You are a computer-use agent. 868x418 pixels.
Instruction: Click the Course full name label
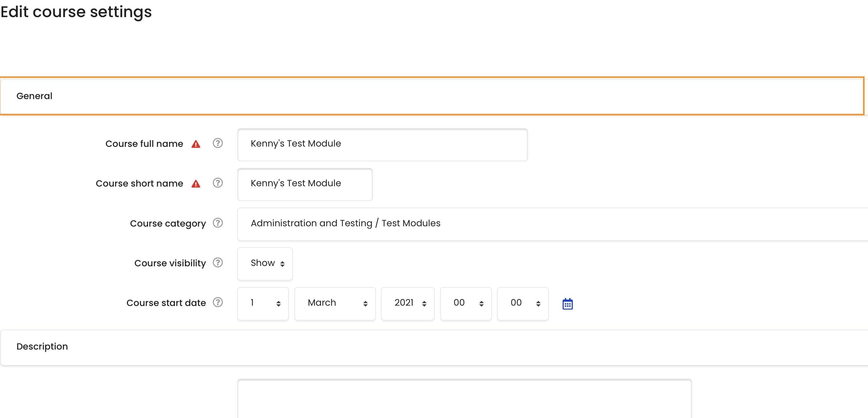pos(144,144)
